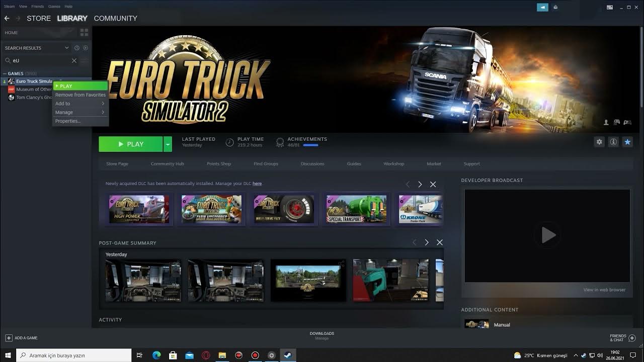
Task: Toggle the library grid view icon
Action: [84, 32]
